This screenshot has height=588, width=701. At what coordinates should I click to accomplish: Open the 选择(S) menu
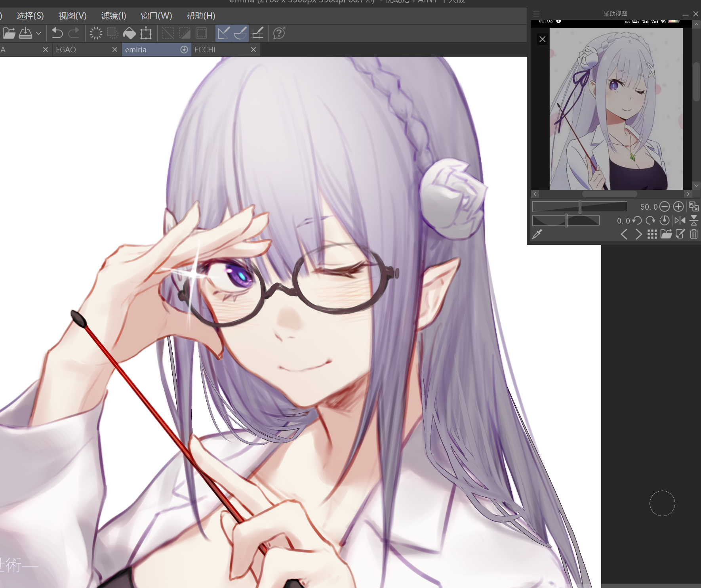point(30,16)
